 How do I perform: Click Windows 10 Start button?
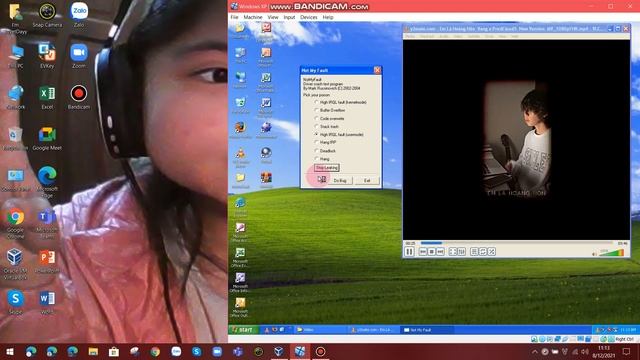[10, 351]
